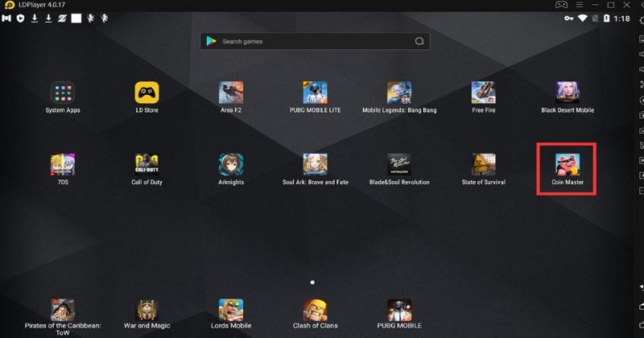Viewport: 644px width, 338px height.
Task: Launch PUBG MOBILE from the dock row
Action: pyautogui.click(x=399, y=310)
